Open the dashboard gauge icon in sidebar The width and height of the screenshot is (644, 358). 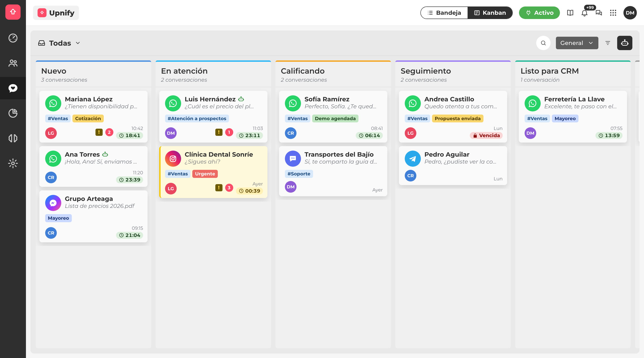click(13, 38)
